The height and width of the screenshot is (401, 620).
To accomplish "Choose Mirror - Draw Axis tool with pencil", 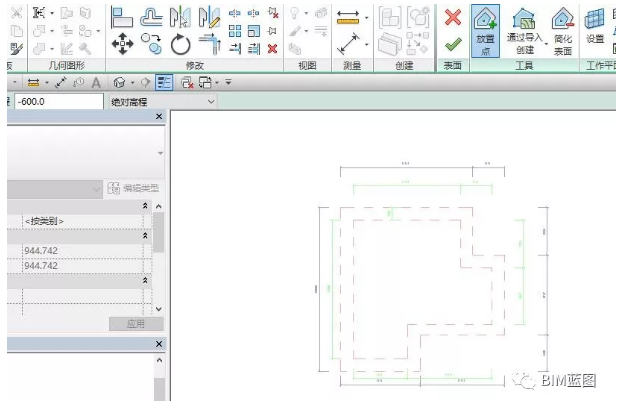I will [x=209, y=17].
